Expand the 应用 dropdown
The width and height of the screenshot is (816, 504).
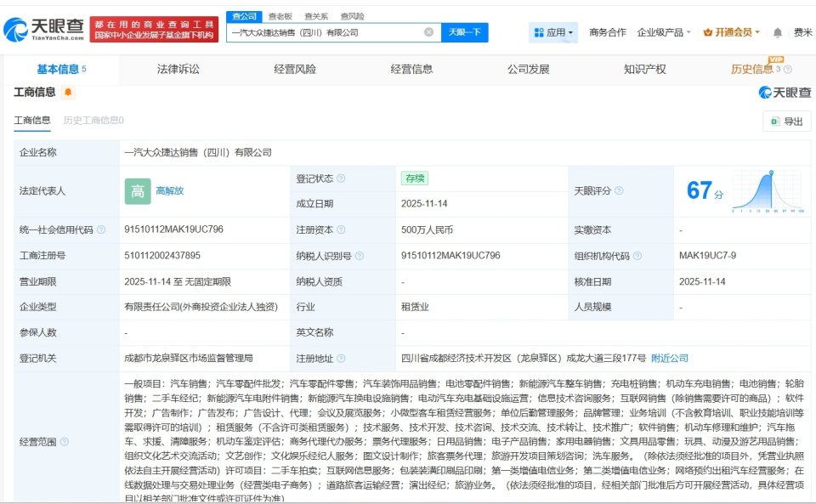570,31
